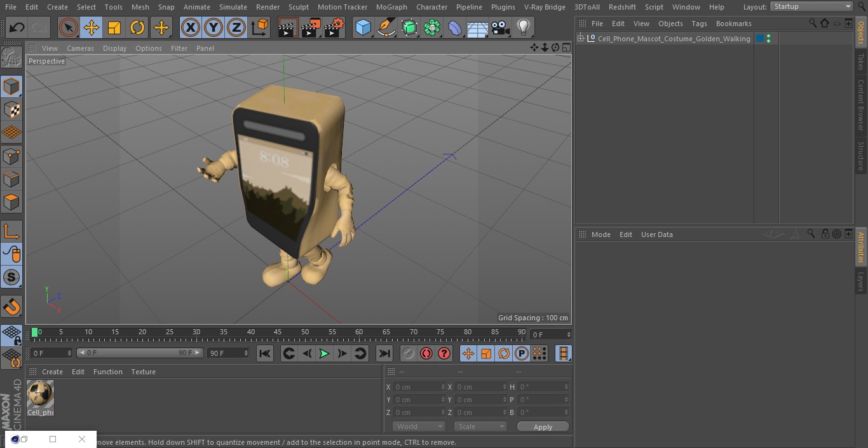Toggle Z axis lock
The width and height of the screenshot is (868, 448).
tap(236, 27)
